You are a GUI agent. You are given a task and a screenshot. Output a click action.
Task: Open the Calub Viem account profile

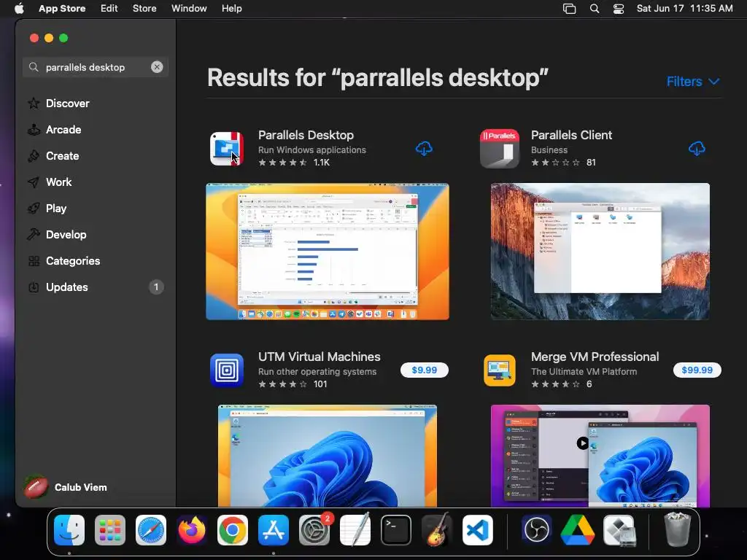(x=66, y=487)
